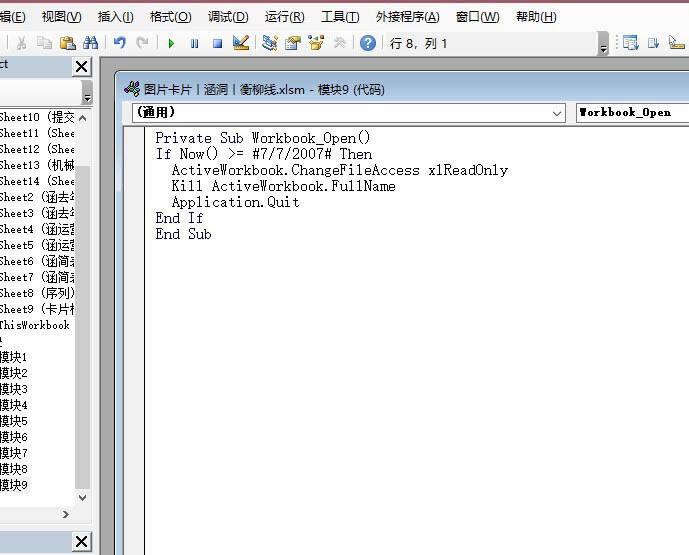Viewport: 689px width, 555px height.
Task: Open the Object Browser icon
Action: click(x=316, y=43)
